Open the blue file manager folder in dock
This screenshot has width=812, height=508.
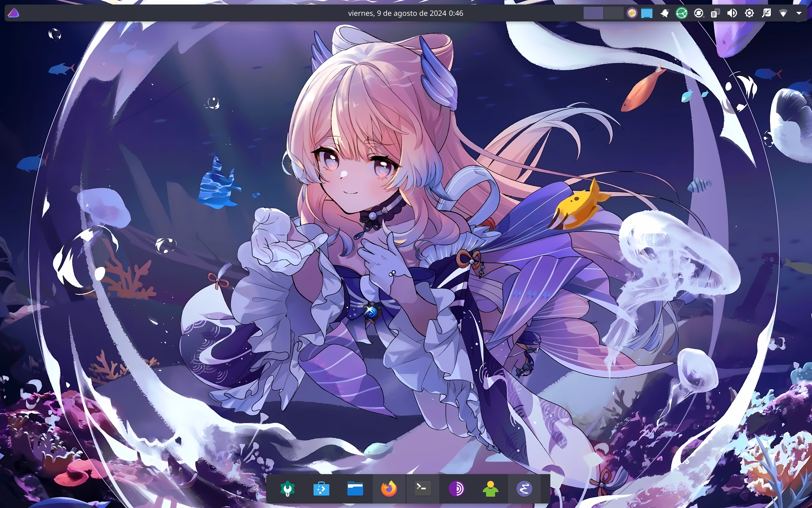(355, 489)
